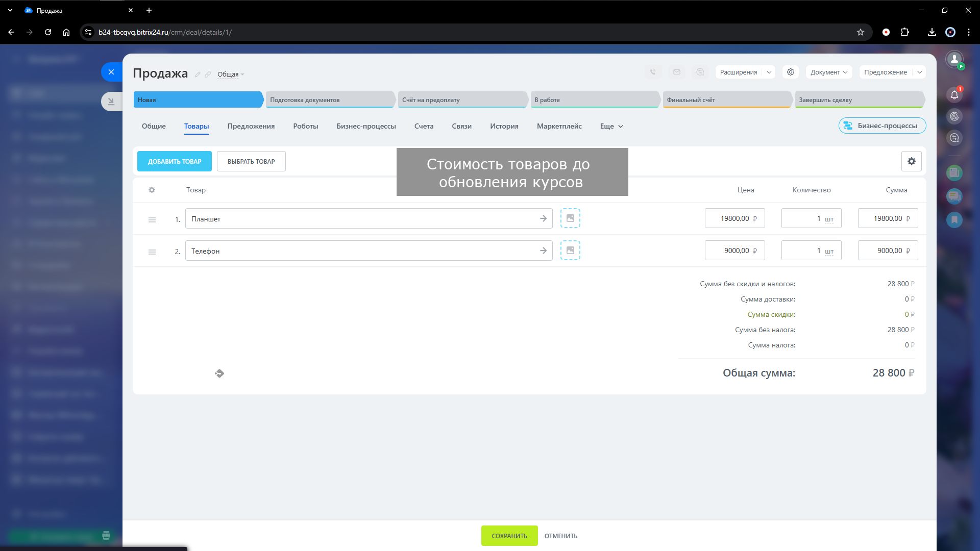Open arrow in Планшет product field
This screenshot has height=551, width=980.
coord(543,218)
